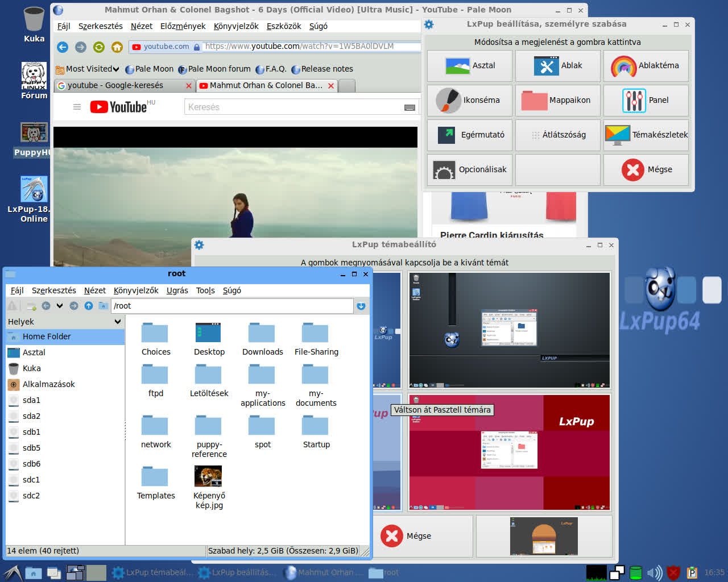This screenshot has height=582, width=728.
Task: Switch to LxPup témabeál... taskbar button
Action: pos(153,572)
